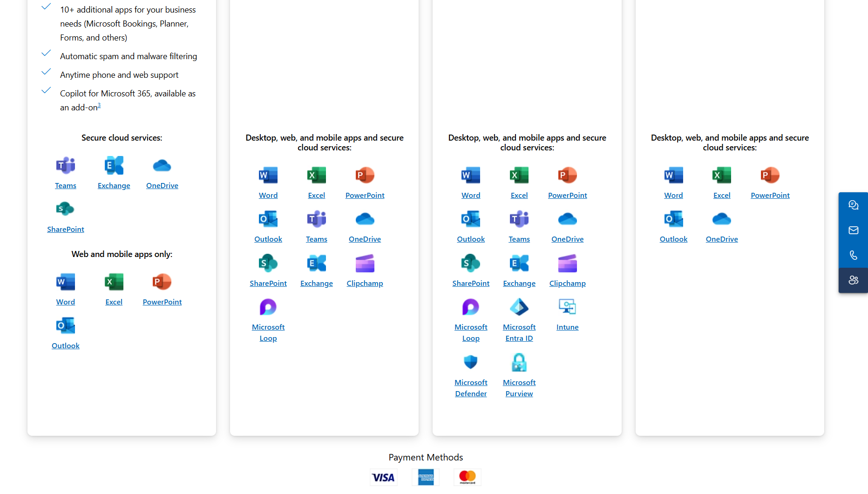Open the Microsoft Defender text link
868x494 pixels.
(470, 388)
